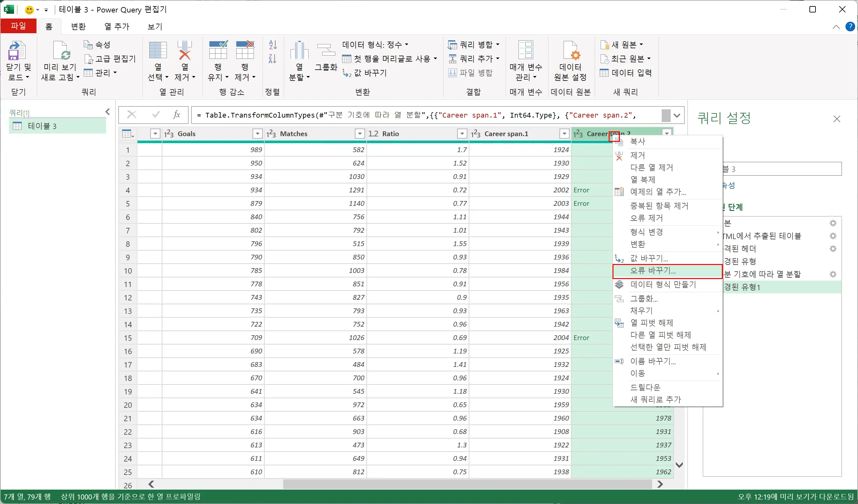Expand the formula bar chevron
Viewport: 858px width, 504px height.
(677, 115)
